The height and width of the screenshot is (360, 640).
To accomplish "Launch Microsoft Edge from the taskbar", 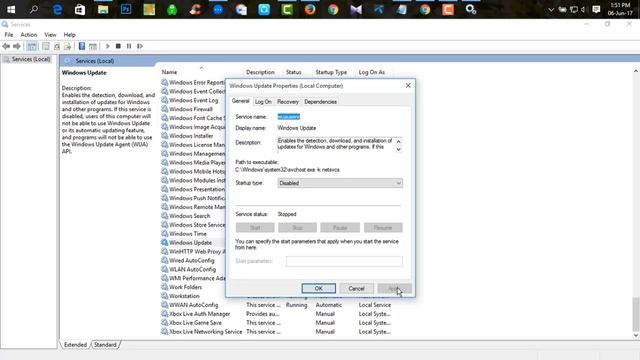I will (57, 9).
